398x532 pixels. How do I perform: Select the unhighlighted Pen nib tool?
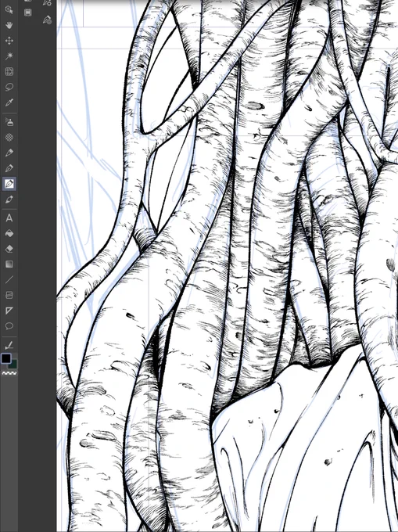9,168
